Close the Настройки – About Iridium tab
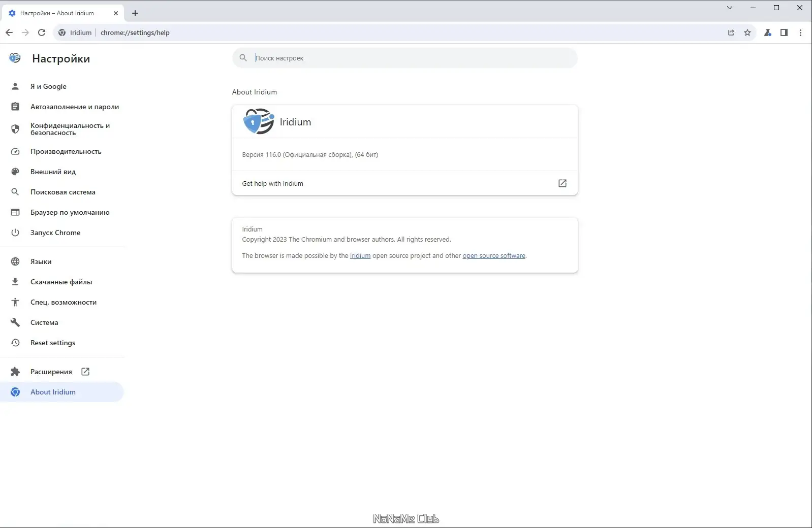The width and height of the screenshot is (812, 528). (115, 13)
